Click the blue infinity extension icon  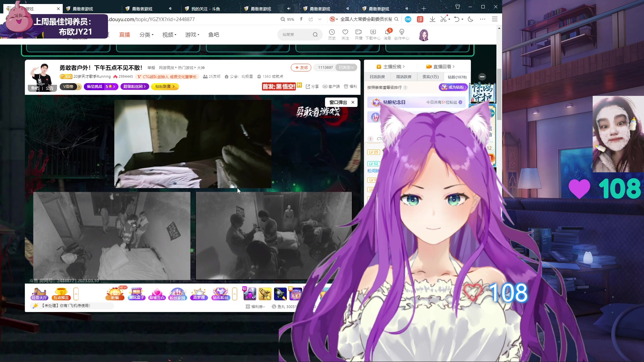[x=408, y=19]
